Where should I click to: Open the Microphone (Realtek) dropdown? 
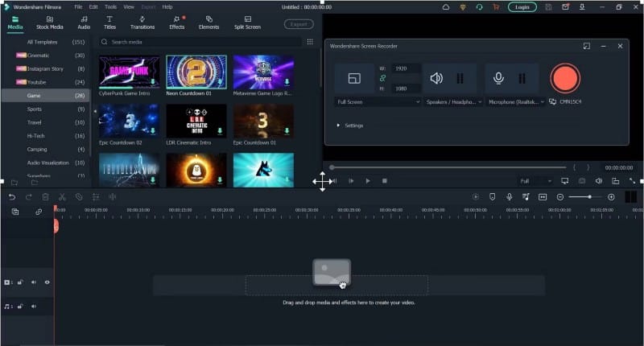[x=516, y=102]
